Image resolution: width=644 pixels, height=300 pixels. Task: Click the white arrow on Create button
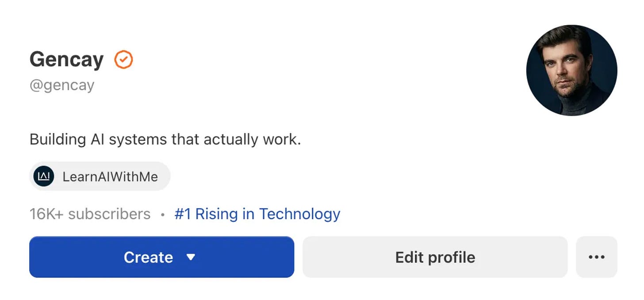pos(191,257)
